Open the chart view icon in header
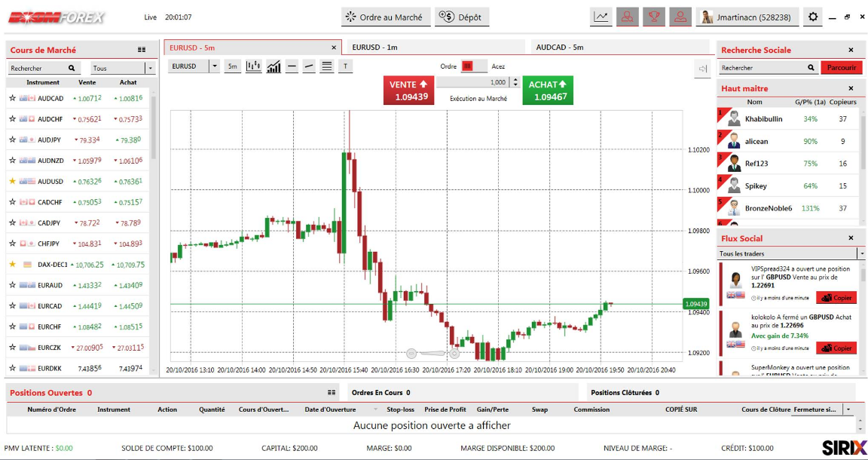 coord(601,17)
